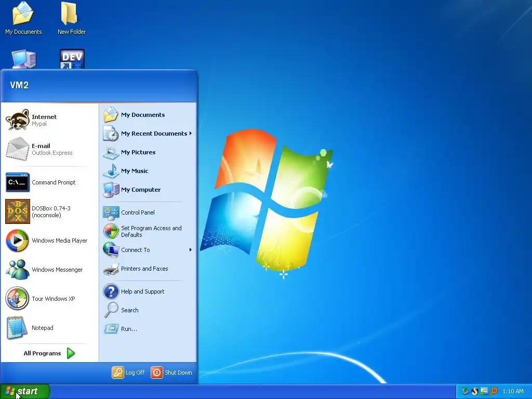Choose the Search menu label
532x399 pixels.
pyautogui.click(x=129, y=310)
